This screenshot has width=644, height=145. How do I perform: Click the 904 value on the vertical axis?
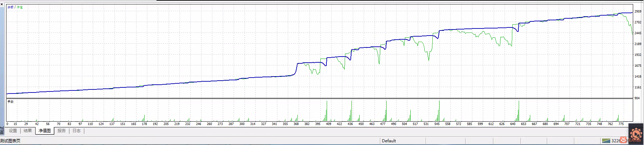(x=637, y=98)
